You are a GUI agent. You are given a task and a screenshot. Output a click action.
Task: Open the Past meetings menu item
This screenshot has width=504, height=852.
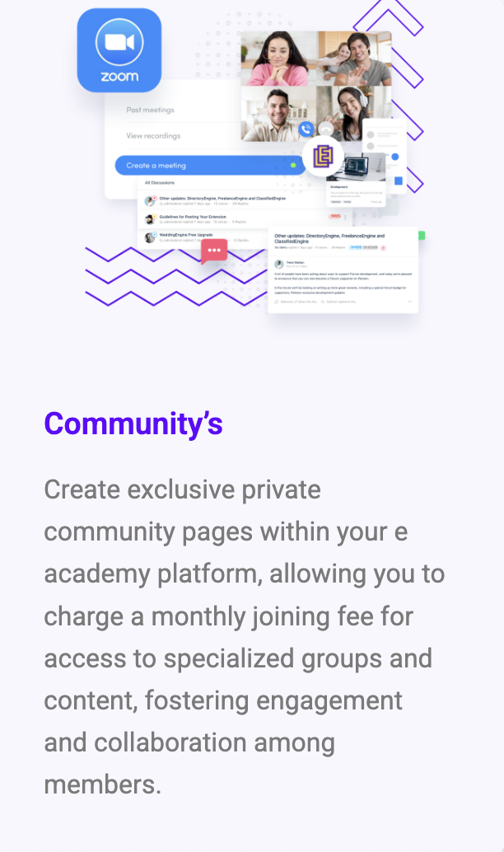pos(150,110)
